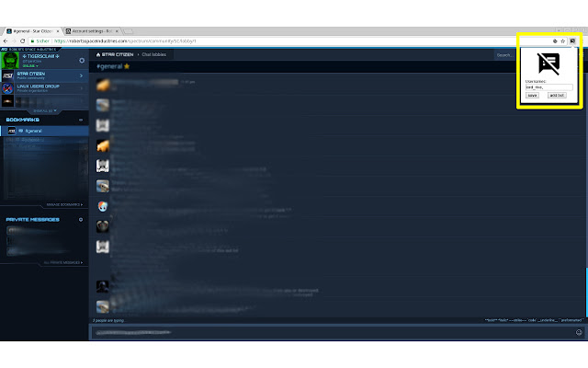Click the orange avatar on the top message

102,85
